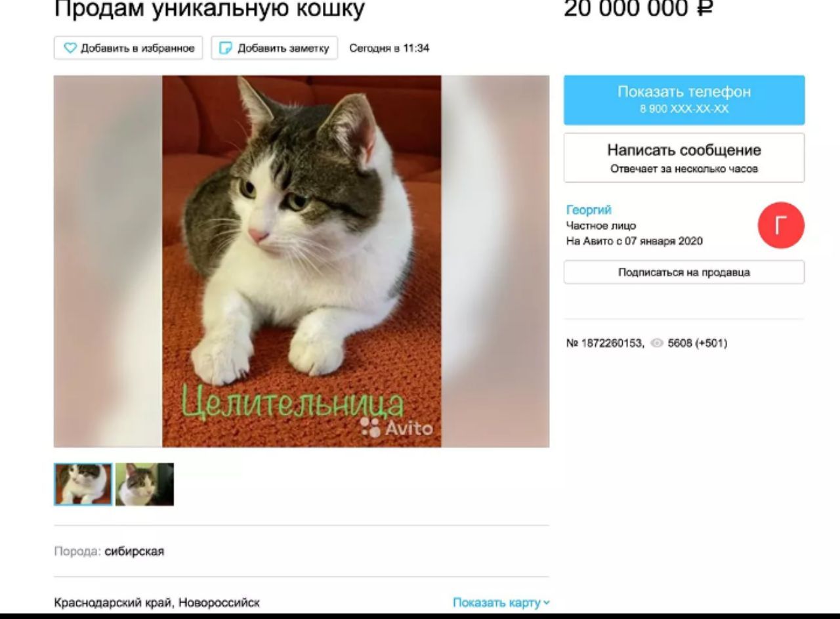Viewport: 840px width, 619px height.
Task: Click the Avito watermark logo on the photo
Action: (397, 428)
